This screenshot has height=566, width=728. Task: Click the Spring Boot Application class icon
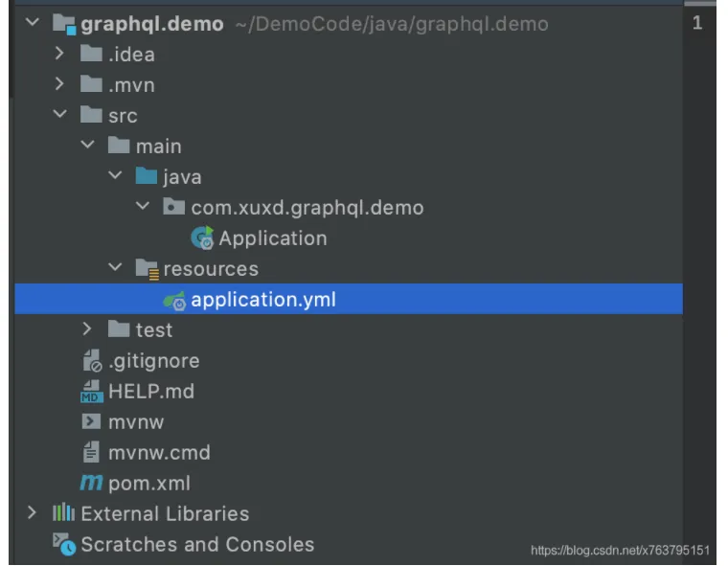click(203, 238)
